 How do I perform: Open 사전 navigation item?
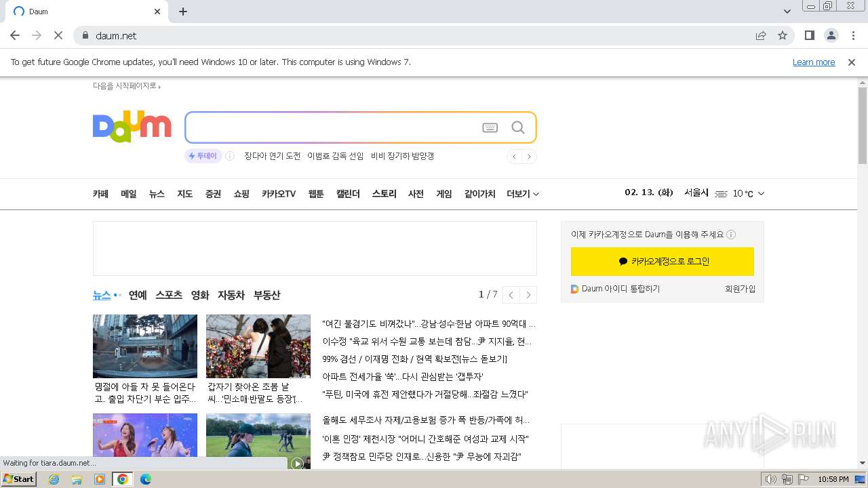416,194
